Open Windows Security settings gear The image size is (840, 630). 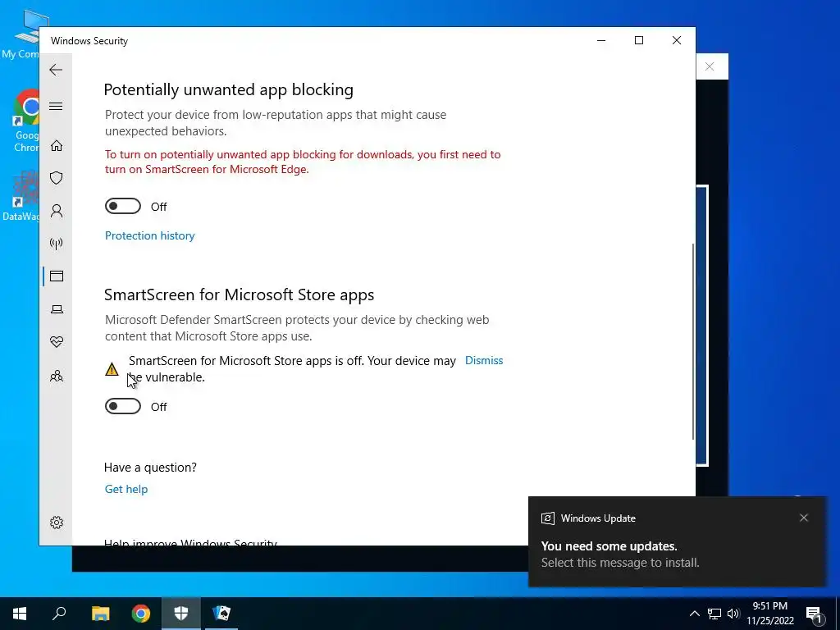(x=57, y=523)
